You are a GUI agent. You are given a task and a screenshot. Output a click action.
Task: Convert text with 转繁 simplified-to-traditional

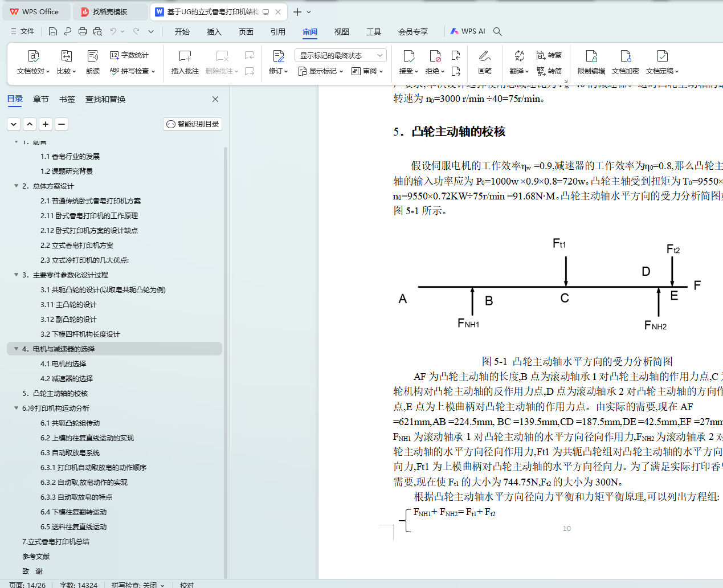point(549,55)
